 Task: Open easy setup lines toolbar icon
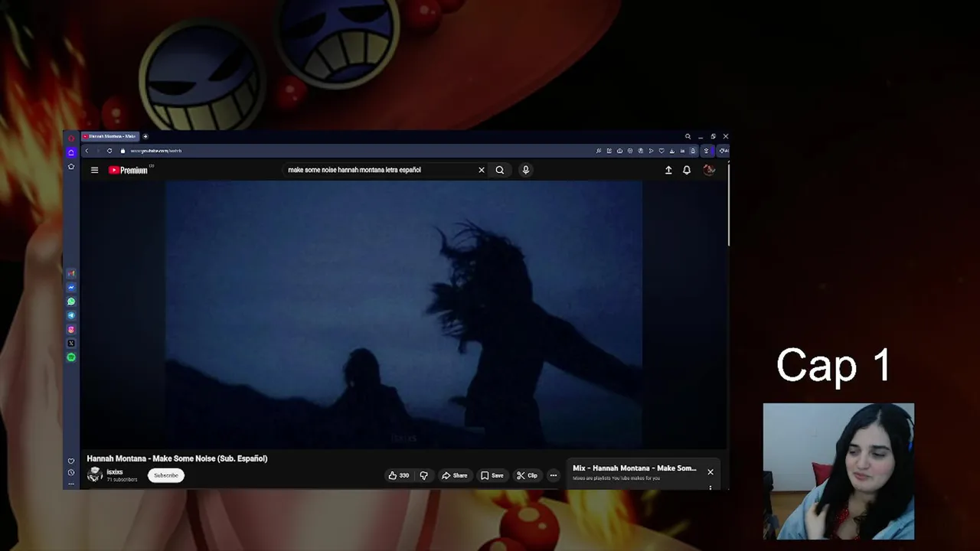pos(682,151)
